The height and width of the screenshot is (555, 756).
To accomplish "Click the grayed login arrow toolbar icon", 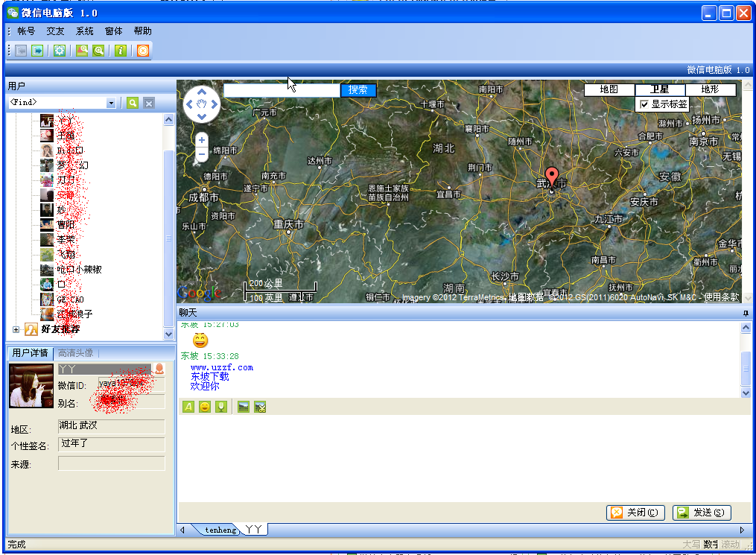I will [21, 51].
